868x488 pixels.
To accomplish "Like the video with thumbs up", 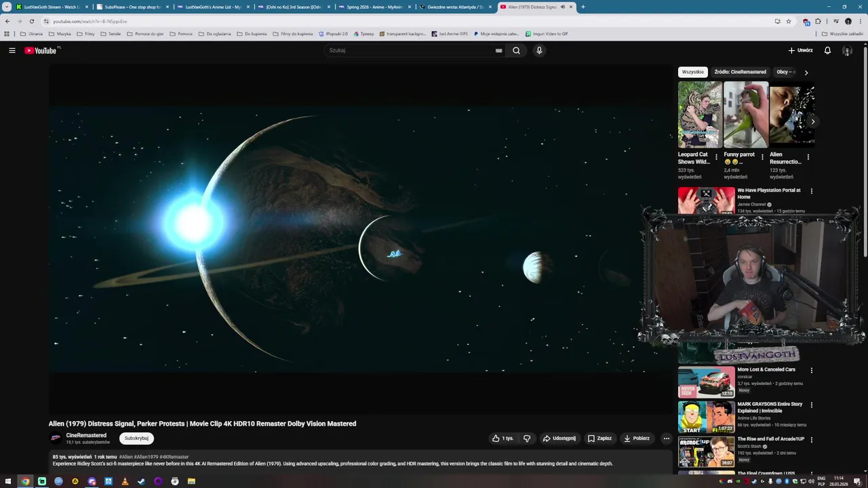I will 502,439.
